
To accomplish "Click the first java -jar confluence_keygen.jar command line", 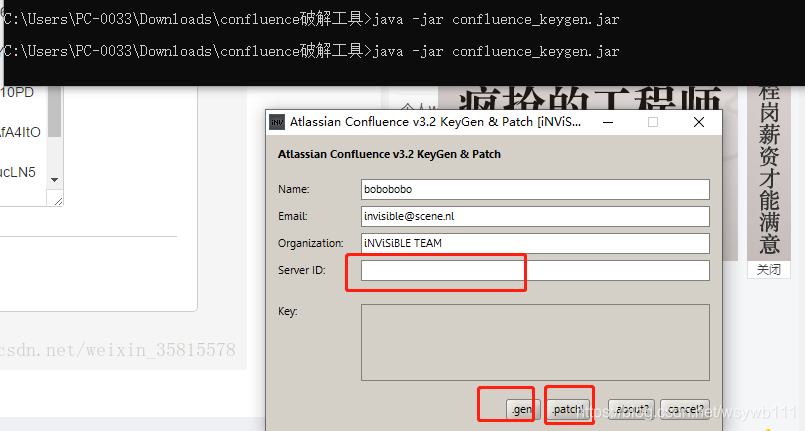I will point(312,19).
